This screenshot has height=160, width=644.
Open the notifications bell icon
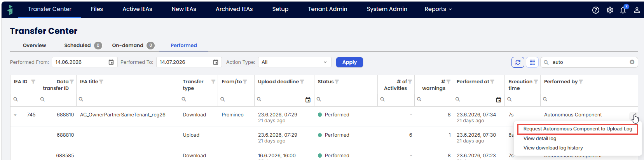(623, 10)
